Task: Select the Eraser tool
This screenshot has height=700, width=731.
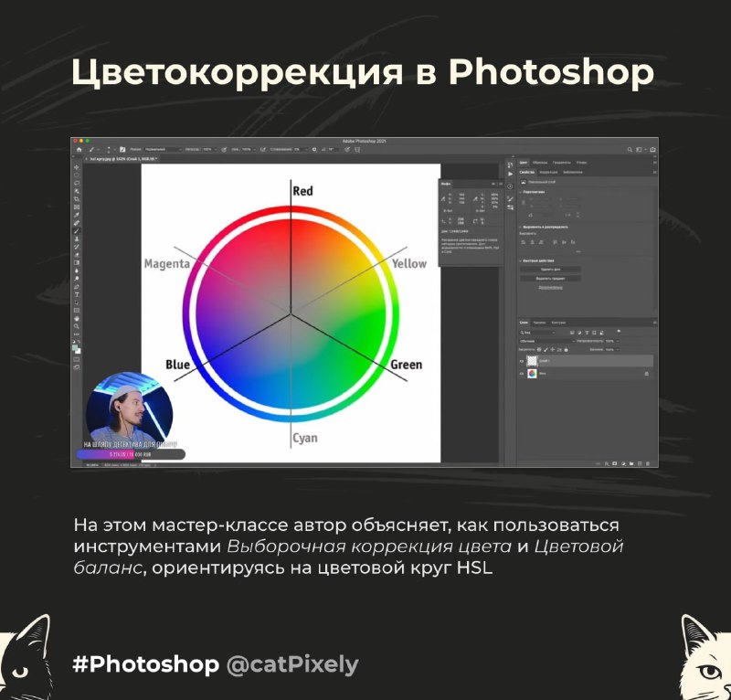Action: tap(77, 255)
